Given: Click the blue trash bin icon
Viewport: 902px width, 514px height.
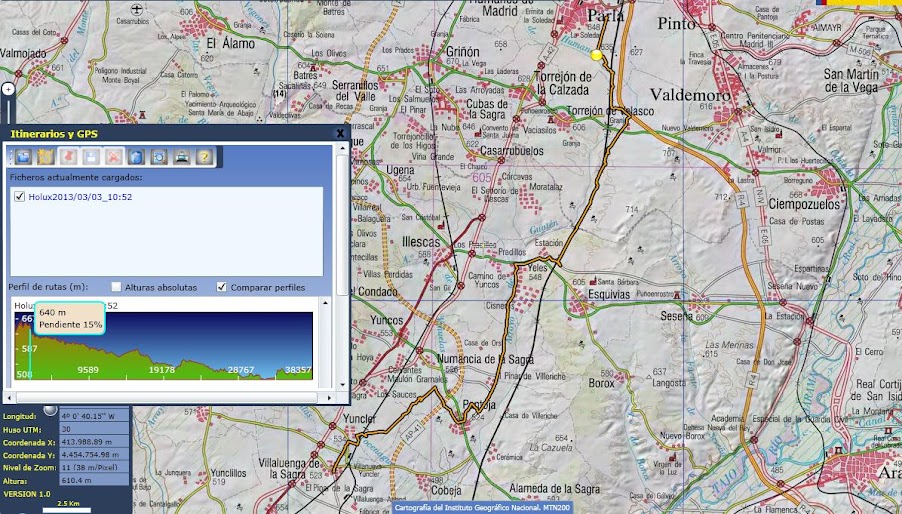Looking at the screenshot, I should pos(136,156).
